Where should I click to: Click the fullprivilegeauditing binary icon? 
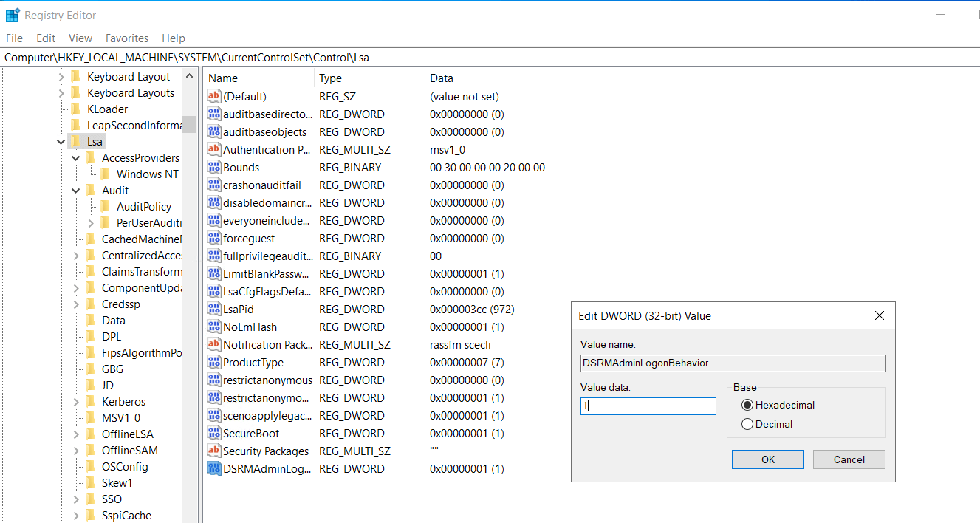click(214, 256)
